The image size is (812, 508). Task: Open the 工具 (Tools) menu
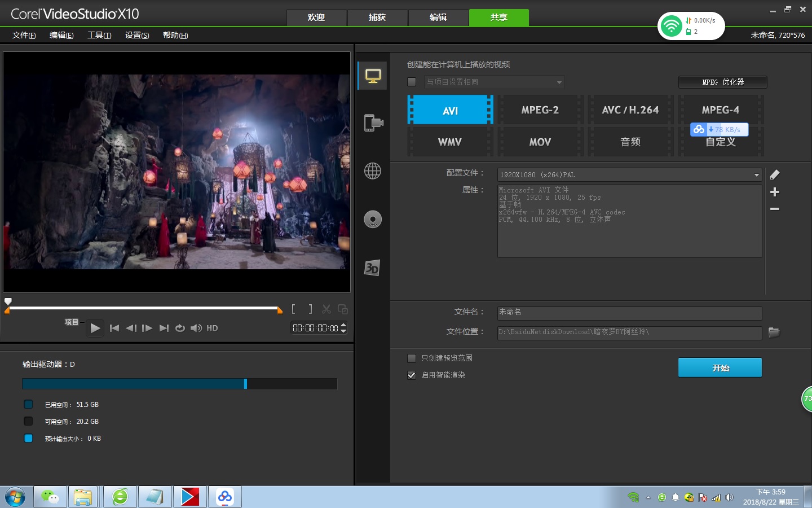99,35
